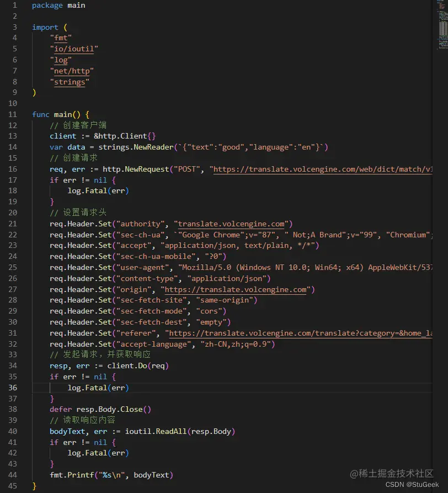Follow the dict/match URL on line 16
This screenshot has width=448, height=493.
pos(323,169)
